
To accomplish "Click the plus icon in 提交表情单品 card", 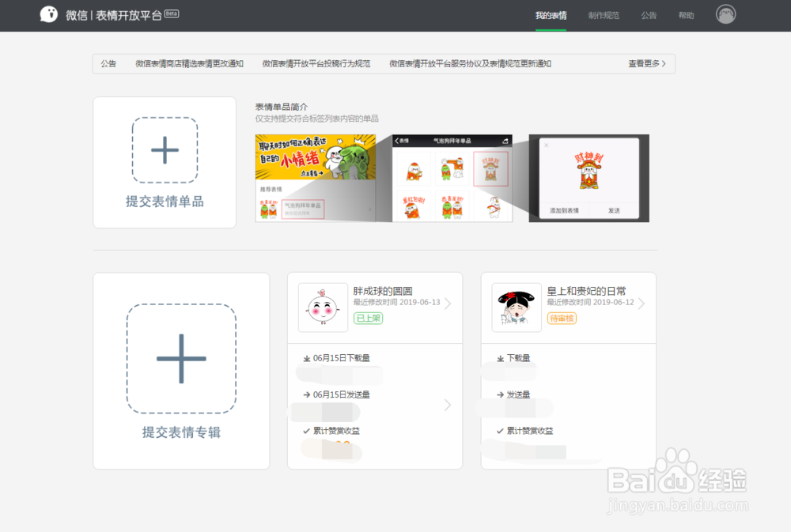I will (x=164, y=150).
